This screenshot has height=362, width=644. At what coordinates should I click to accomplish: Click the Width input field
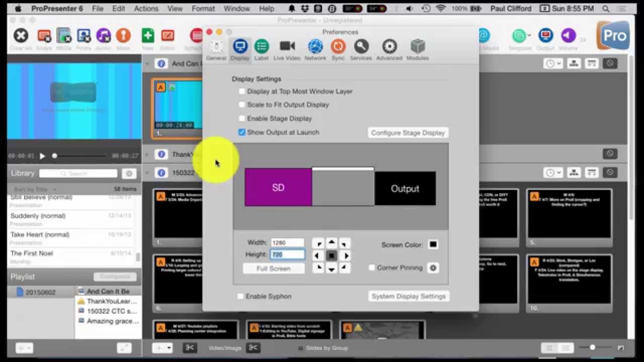tap(287, 243)
